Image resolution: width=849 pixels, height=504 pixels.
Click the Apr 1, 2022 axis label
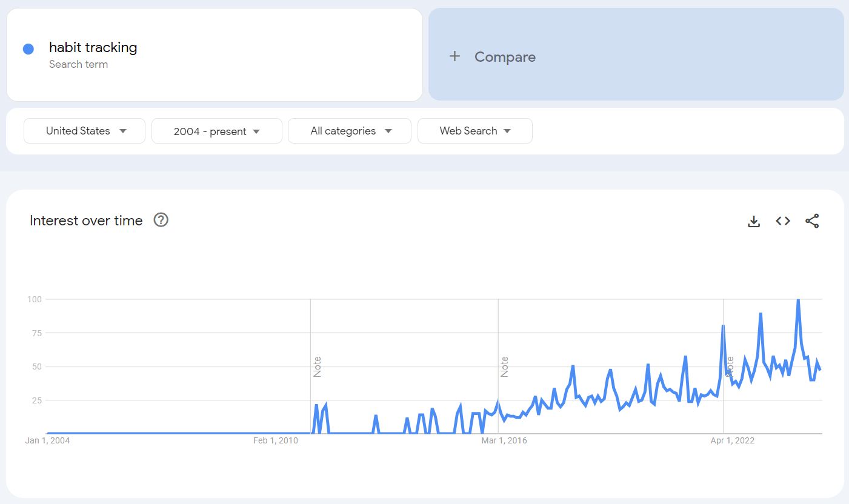point(732,440)
